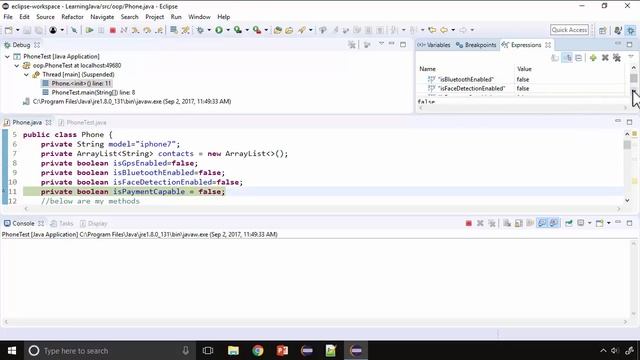
Task: Click the Suspend button in the toolbar
Action: click(x=101, y=30)
